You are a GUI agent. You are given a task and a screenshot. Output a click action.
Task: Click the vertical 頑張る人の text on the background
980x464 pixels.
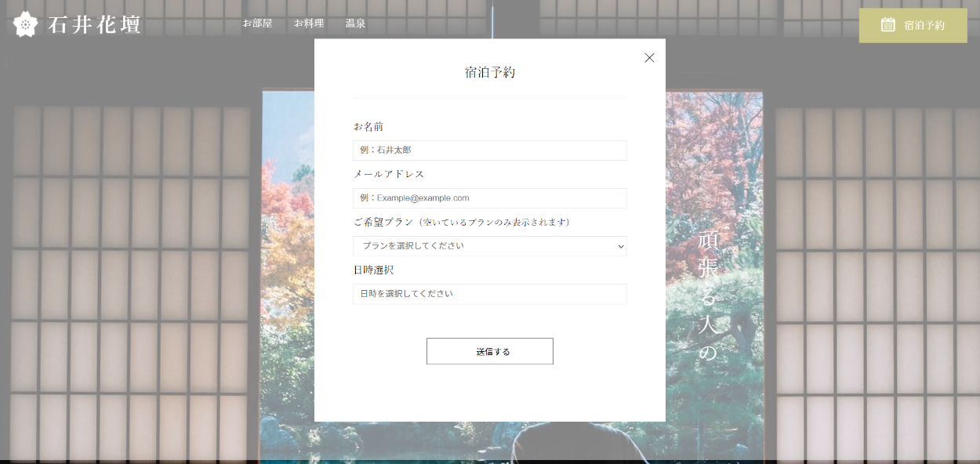pos(708,296)
